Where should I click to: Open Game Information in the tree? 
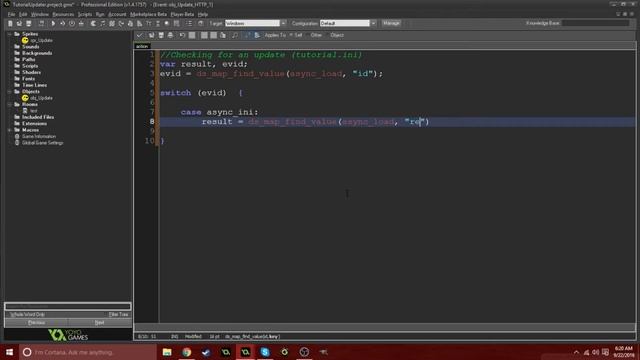click(39, 136)
